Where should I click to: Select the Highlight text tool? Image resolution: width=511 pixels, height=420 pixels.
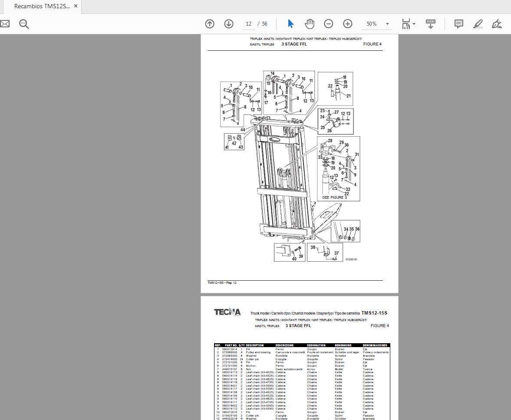478,24
